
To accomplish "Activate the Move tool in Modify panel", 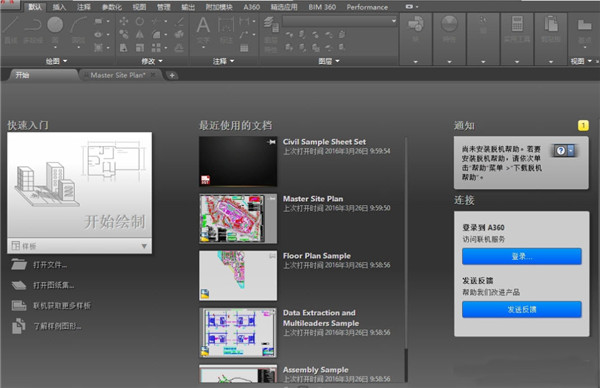I will pyautogui.click(x=124, y=21).
